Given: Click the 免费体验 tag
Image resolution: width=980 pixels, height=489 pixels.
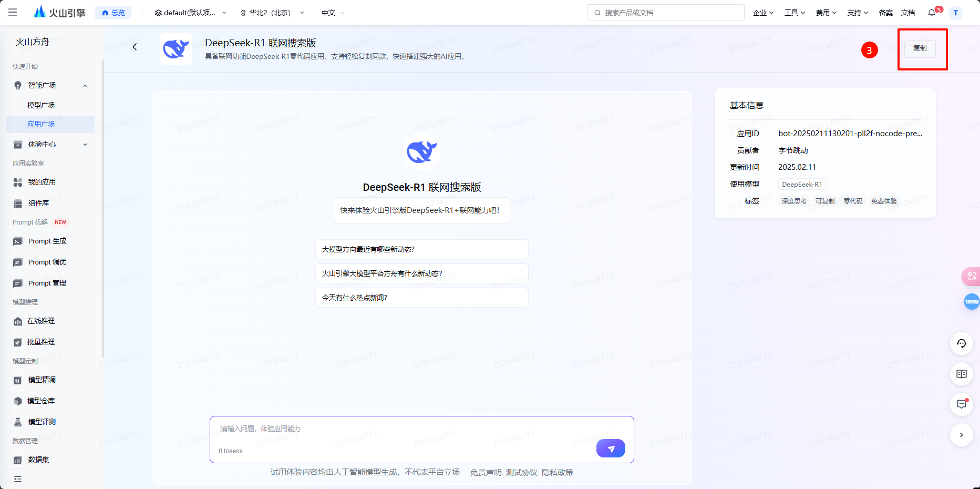Looking at the screenshot, I should tap(884, 201).
